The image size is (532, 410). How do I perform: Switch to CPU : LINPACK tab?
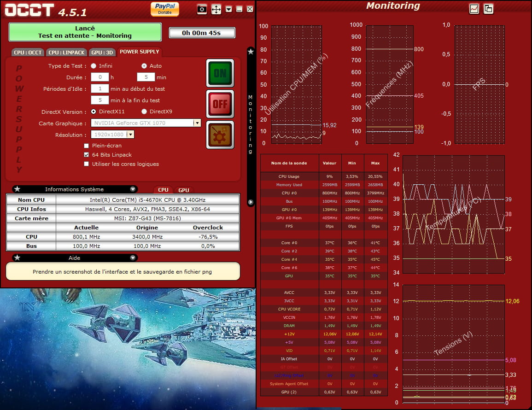point(66,53)
